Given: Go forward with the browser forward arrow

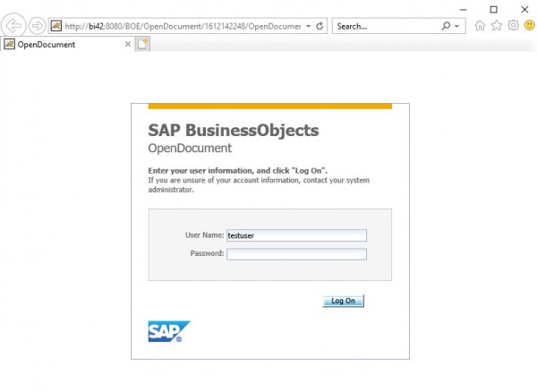Looking at the screenshot, I should pos(37,26).
